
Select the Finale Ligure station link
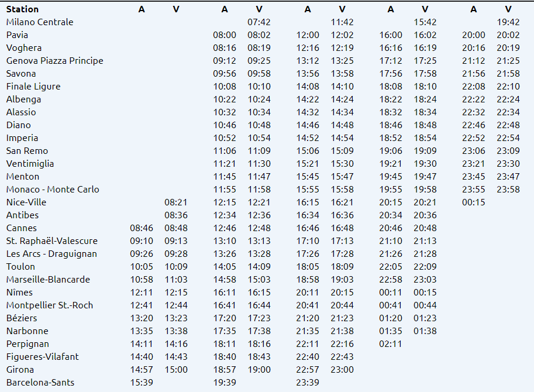[x=33, y=87]
